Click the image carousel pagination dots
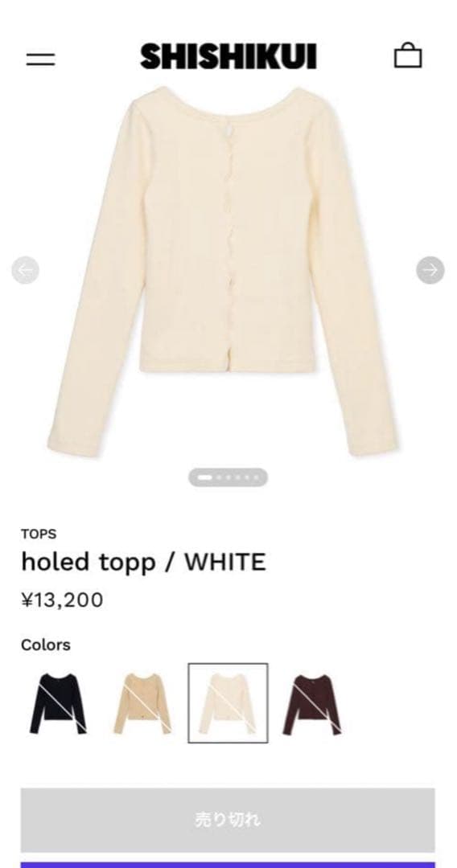Screen dimensions: 457x868 [x=228, y=477]
